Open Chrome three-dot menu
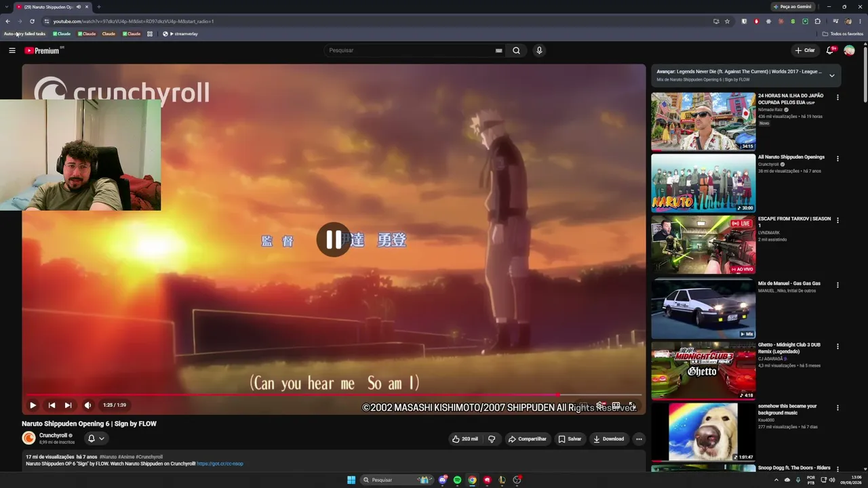Viewport: 868px width, 488px height. coord(859,21)
